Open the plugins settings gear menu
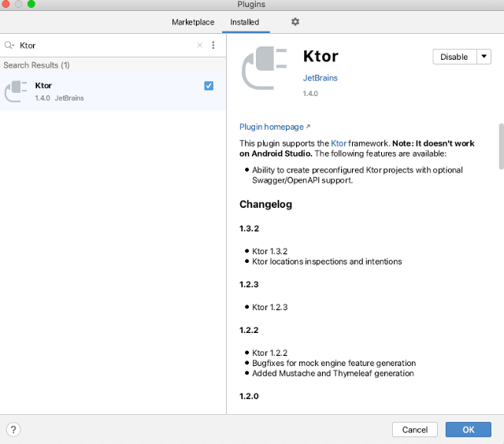Image resolution: width=504 pixels, height=444 pixels. (295, 22)
